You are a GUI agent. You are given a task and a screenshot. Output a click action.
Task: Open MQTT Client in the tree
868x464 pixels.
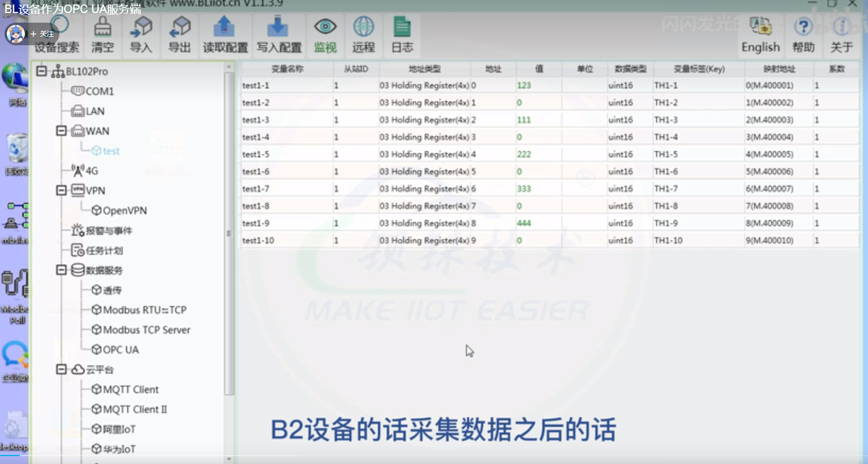tap(130, 389)
